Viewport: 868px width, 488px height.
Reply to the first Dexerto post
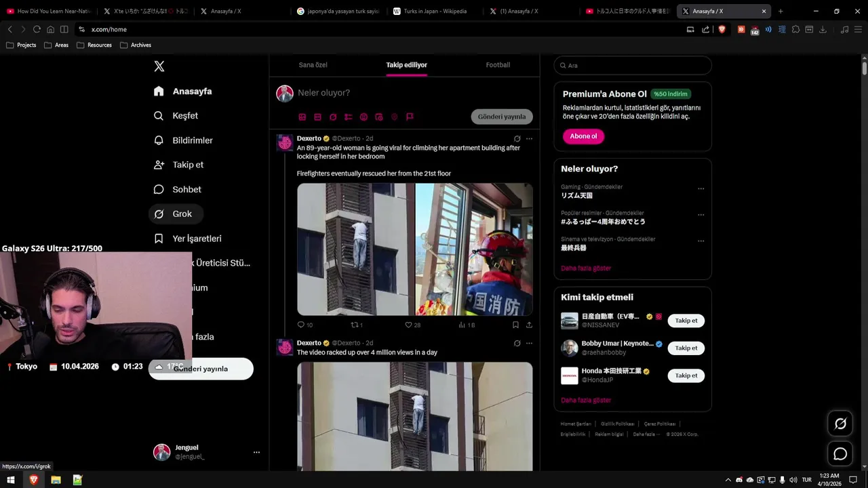(304, 325)
